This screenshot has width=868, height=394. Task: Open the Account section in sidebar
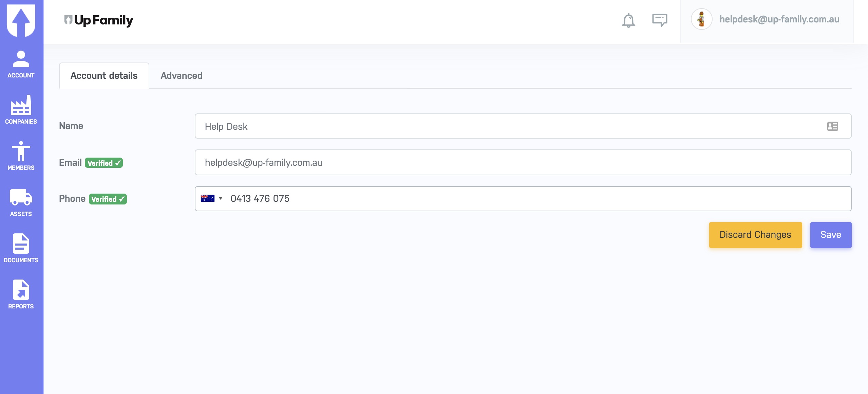[21, 65]
